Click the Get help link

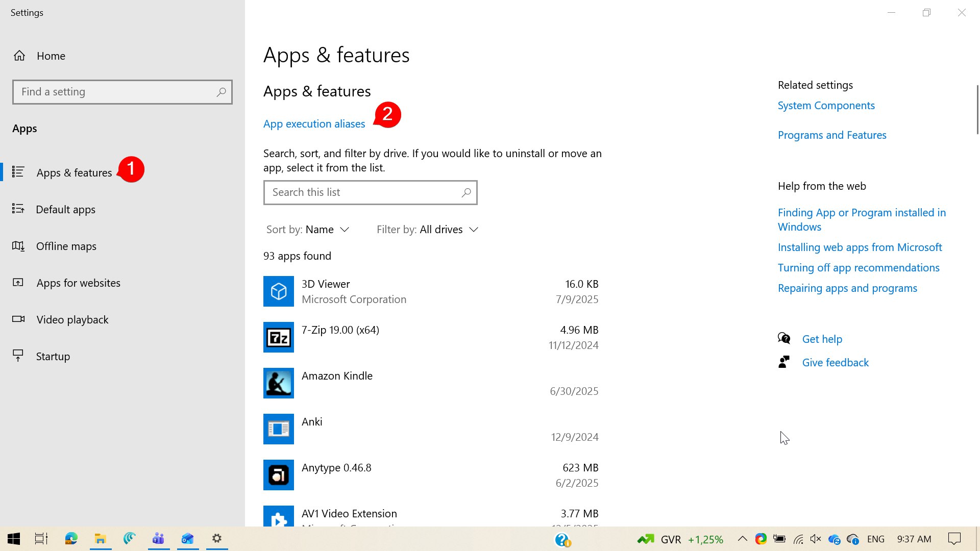(822, 339)
